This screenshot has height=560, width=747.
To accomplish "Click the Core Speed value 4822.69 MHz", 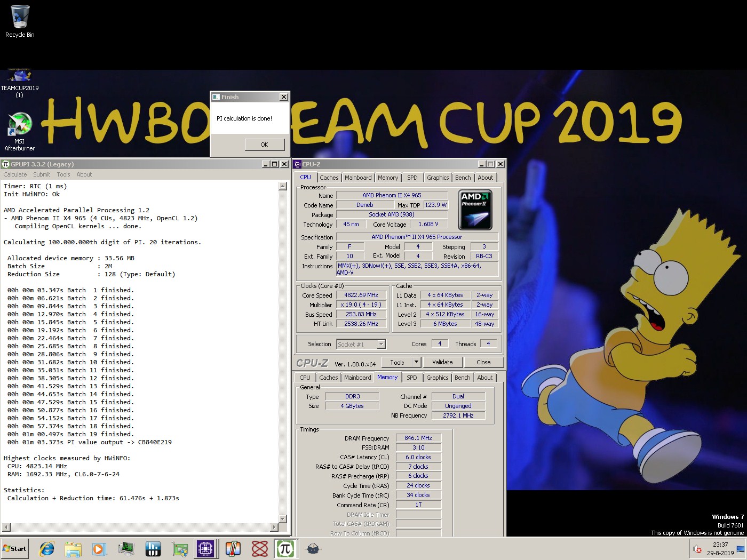I will [x=361, y=295].
